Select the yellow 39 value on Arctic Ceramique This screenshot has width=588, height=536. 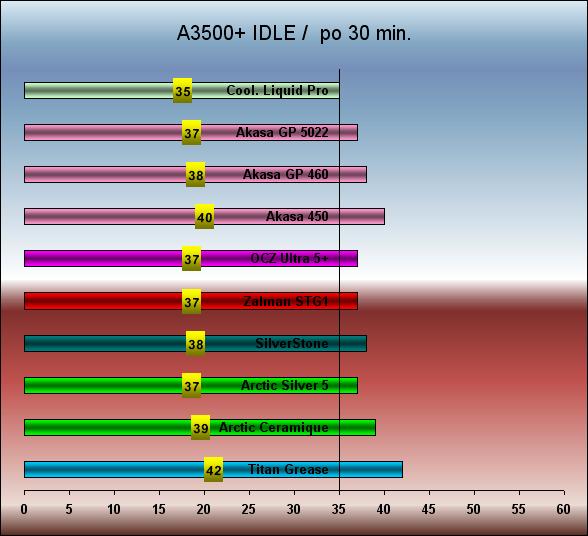pyautogui.click(x=201, y=427)
